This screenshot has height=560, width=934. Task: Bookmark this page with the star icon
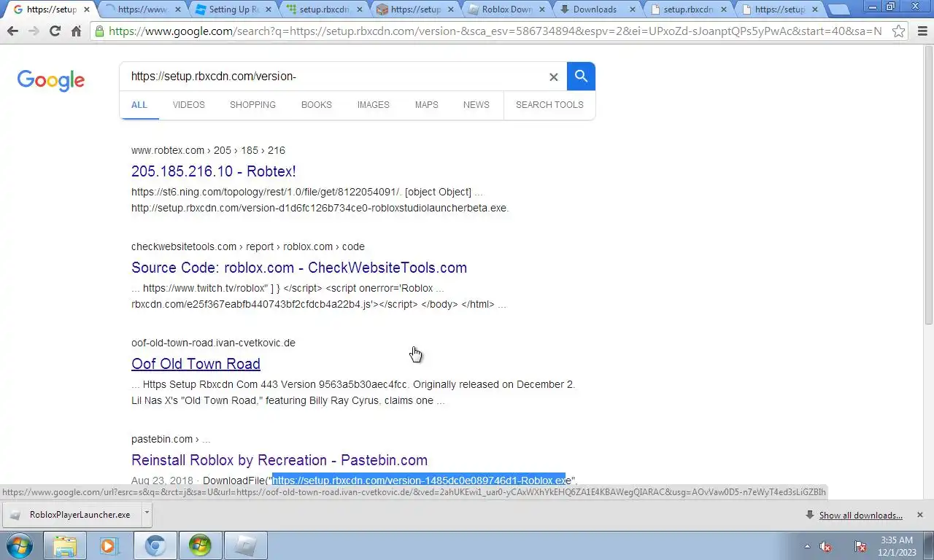[x=899, y=31]
